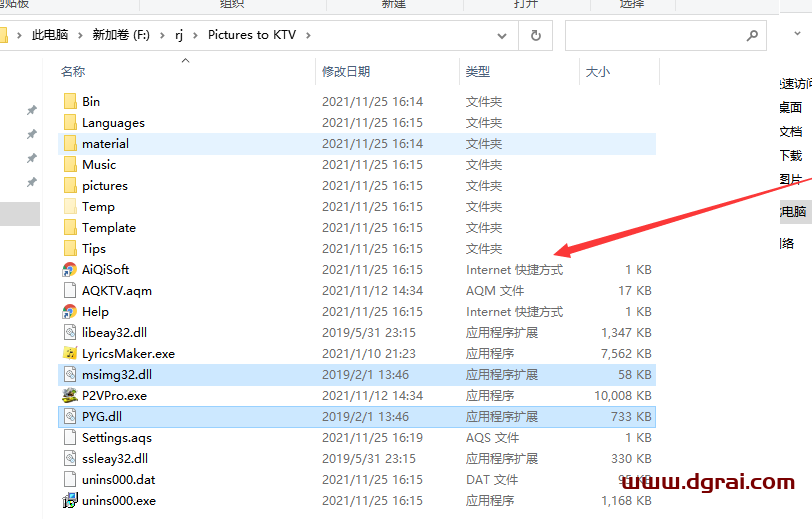Go to 此电脑 in the breadcrumb
812x519 pixels.
point(50,35)
